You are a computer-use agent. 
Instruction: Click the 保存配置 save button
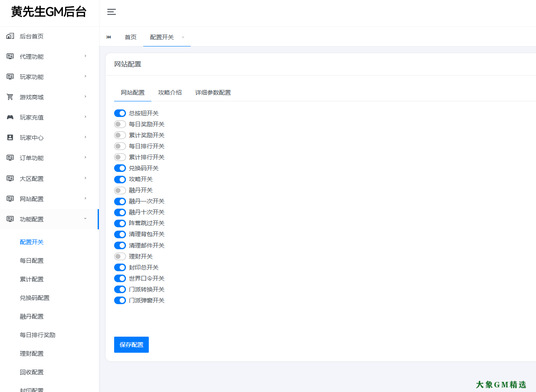coord(131,344)
